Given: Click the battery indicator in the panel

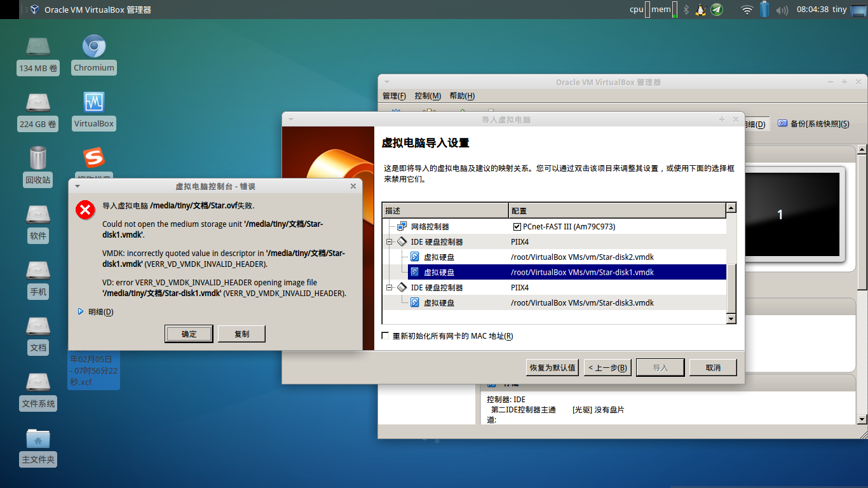Looking at the screenshot, I should (764, 10).
